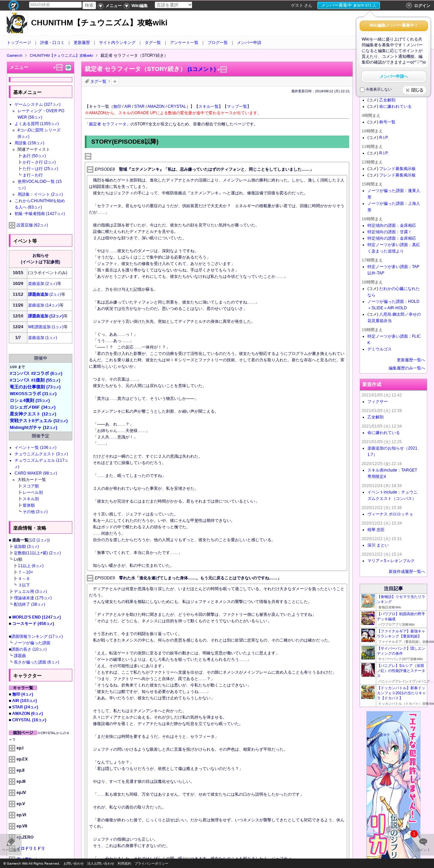
Task: Open 食物語 article thumbnail
Action: (x=368, y=601)
